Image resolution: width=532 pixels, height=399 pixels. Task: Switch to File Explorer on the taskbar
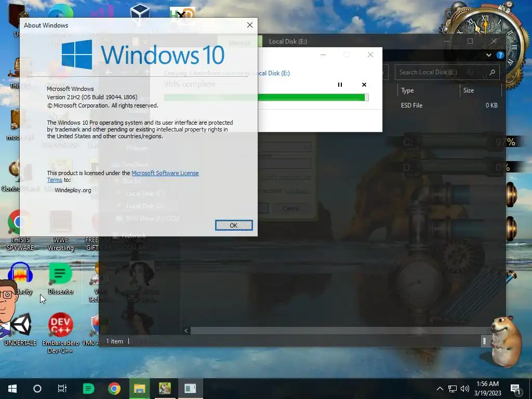pos(139,389)
